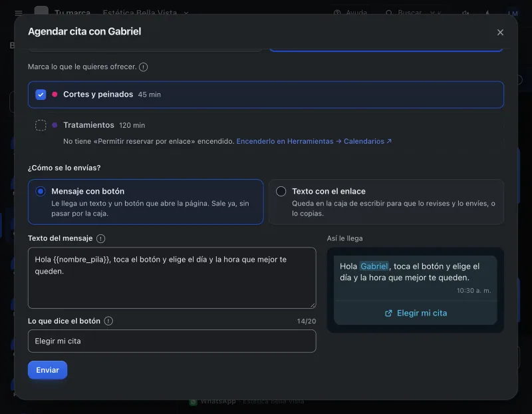Uncheck the Cortes y peinados checkbox
The image size is (532, 414).
coord(41,95)
